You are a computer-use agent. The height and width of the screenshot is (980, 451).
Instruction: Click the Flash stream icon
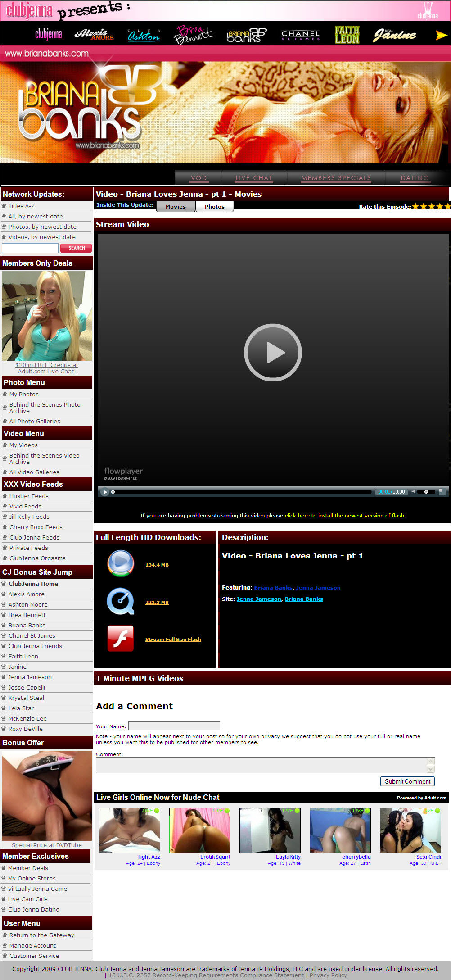click(x=121, y=639)
